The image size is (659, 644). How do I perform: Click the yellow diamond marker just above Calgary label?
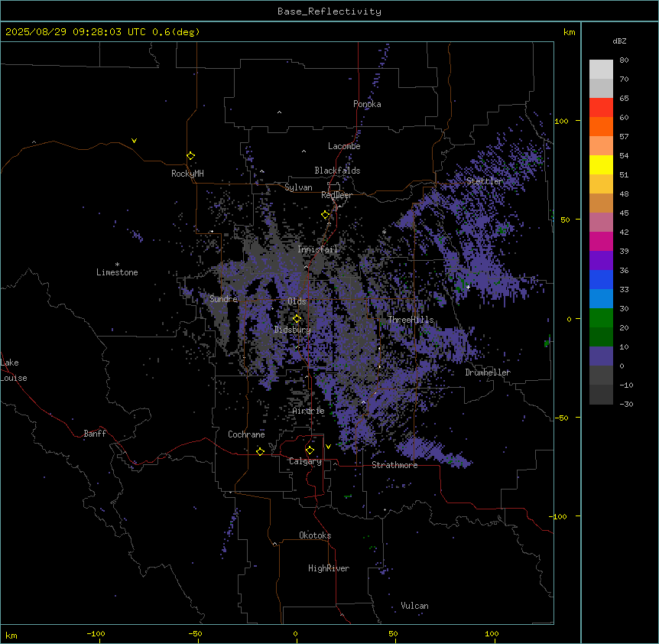pyautogui.click(x=310, y=450)
